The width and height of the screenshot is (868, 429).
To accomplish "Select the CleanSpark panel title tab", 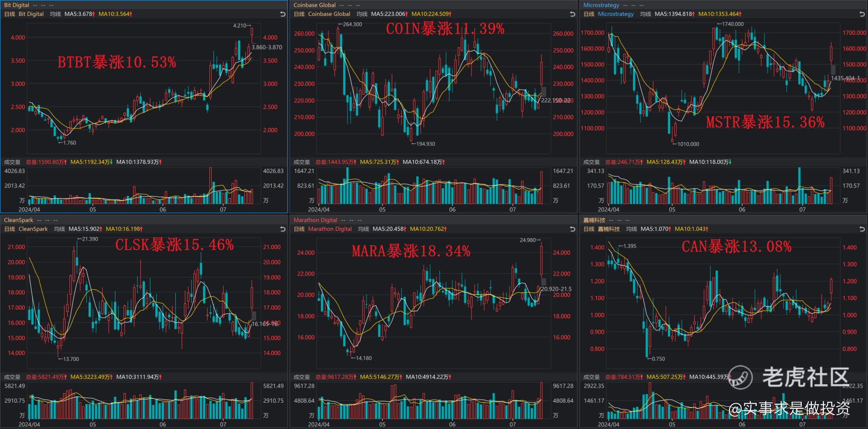I will (19, 220).
